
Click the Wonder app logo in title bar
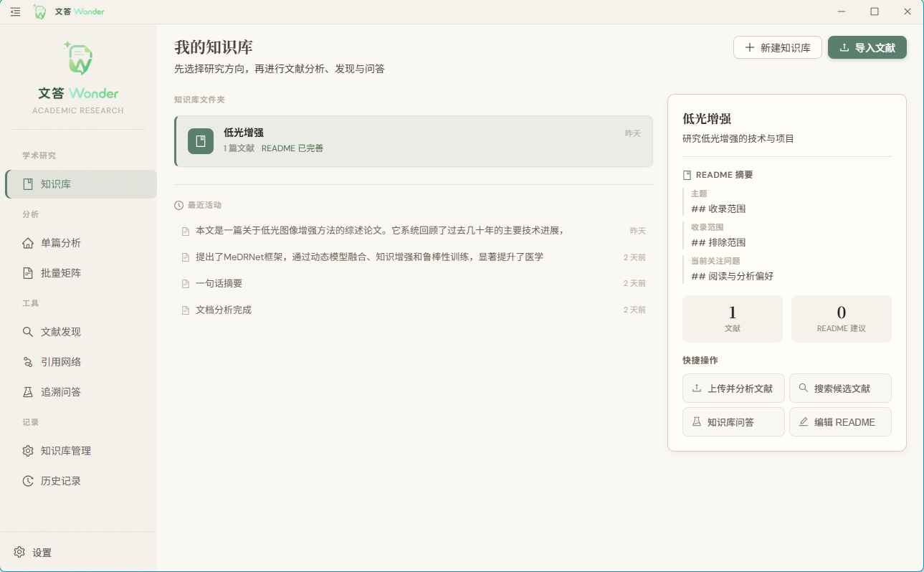click(x=40, y=11)
